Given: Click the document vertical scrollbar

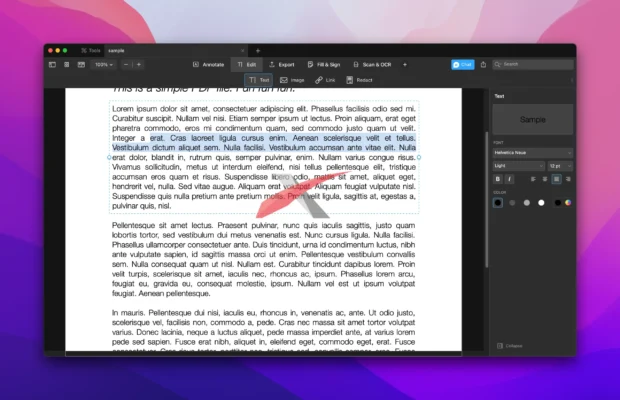Looking at the screenshot, I should pos(486,200).
